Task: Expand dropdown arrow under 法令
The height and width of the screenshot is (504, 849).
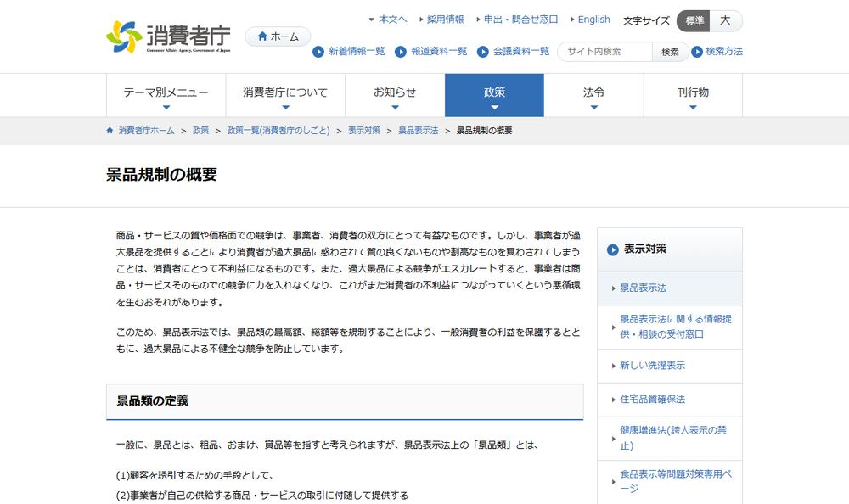Action: click(594, 107)
